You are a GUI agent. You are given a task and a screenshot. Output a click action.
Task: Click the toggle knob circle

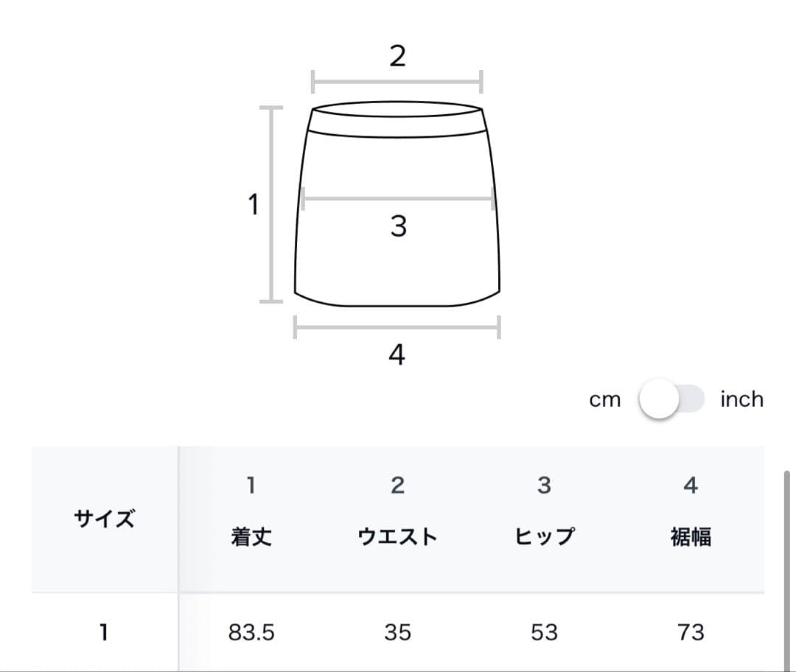point(658,399)
